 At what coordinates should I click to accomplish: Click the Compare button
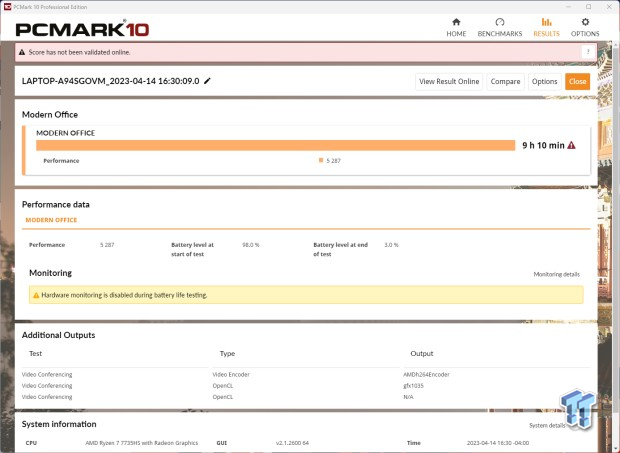[505, 81]
